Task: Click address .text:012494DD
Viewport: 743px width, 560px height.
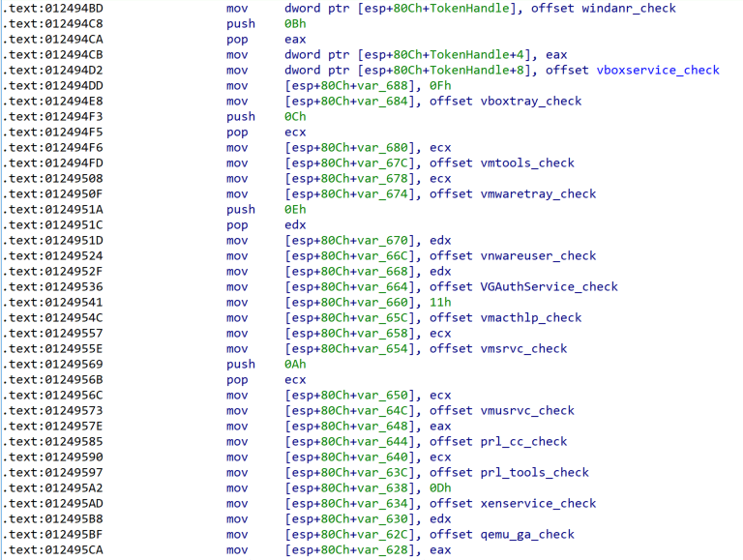Action: 52,86
